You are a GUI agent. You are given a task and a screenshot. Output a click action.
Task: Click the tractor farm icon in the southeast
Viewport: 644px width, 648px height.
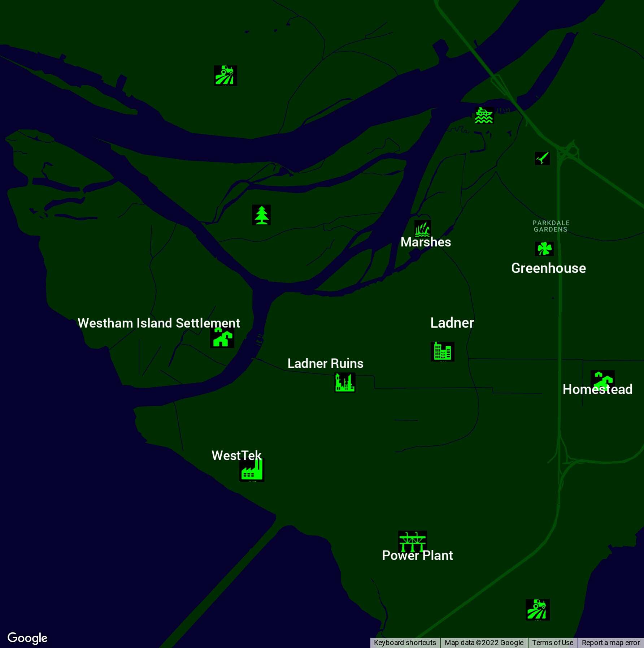point(538,609)
